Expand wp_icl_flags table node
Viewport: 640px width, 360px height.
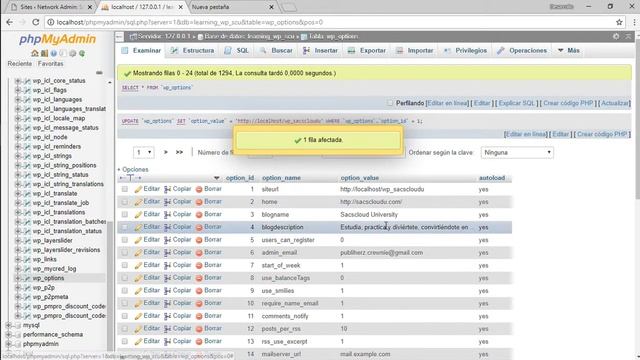tap(18, 90)
